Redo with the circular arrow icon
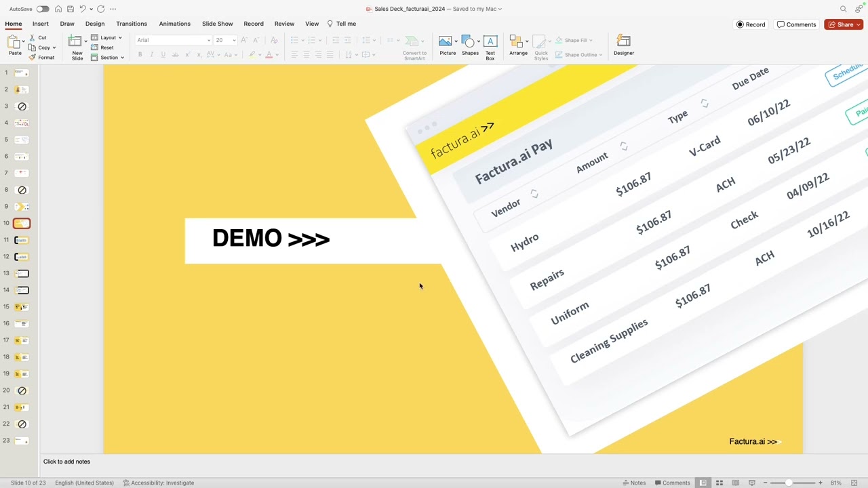This screenshot has width=868, height=488. click(x=101, y=9)
